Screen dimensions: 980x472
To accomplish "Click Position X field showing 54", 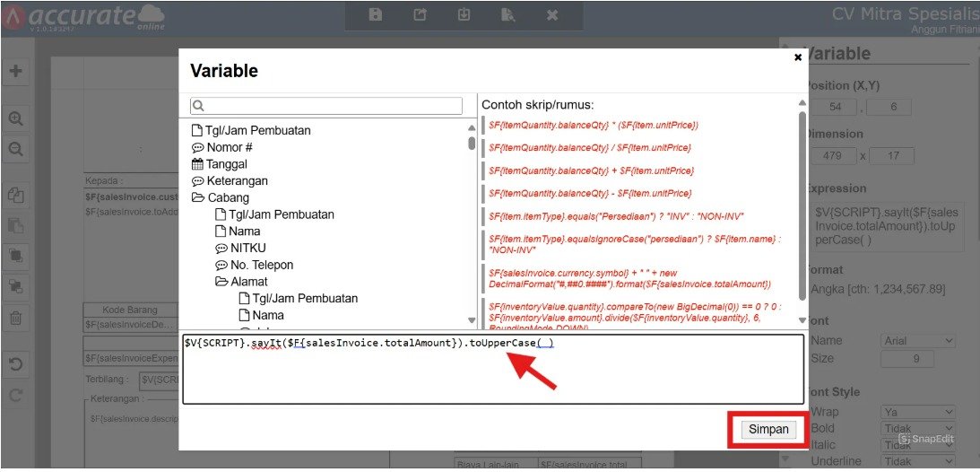I will (835, 107).
